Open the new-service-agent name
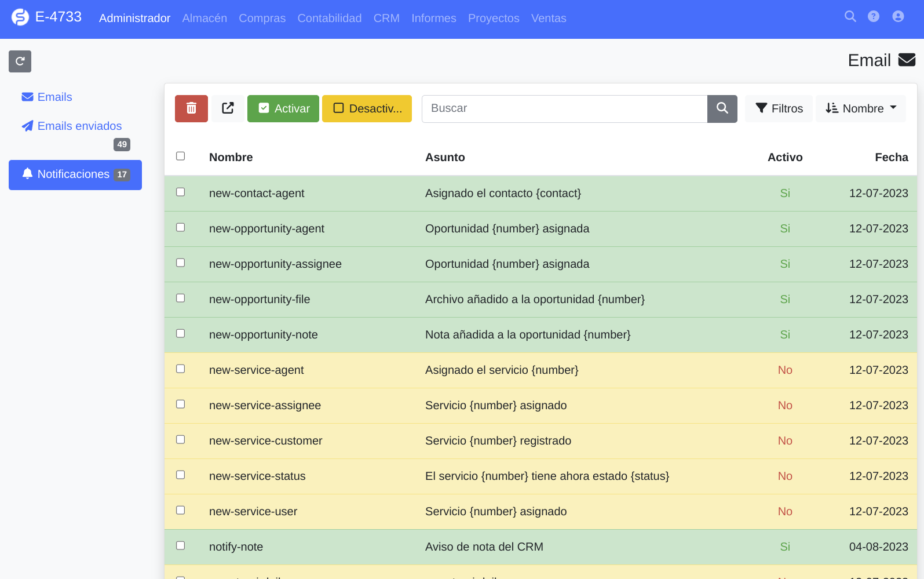This screenshot has width=924, height=579. coord(257,370)
